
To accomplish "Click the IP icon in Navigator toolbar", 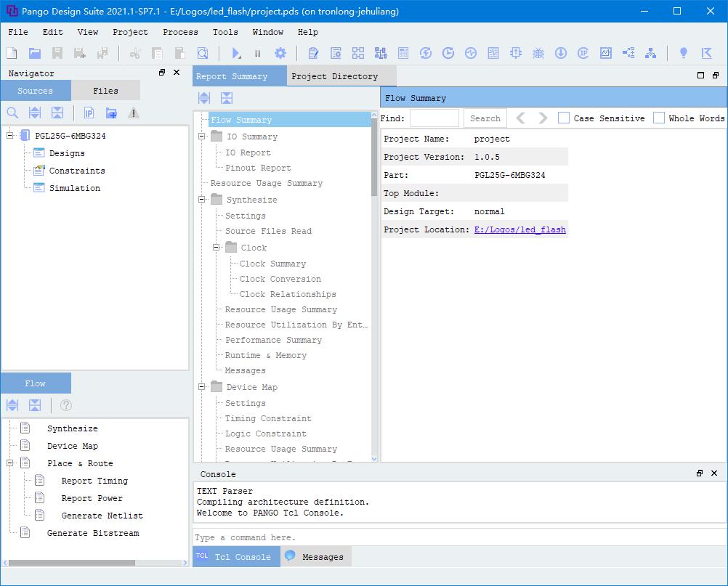I will (89, 113).
